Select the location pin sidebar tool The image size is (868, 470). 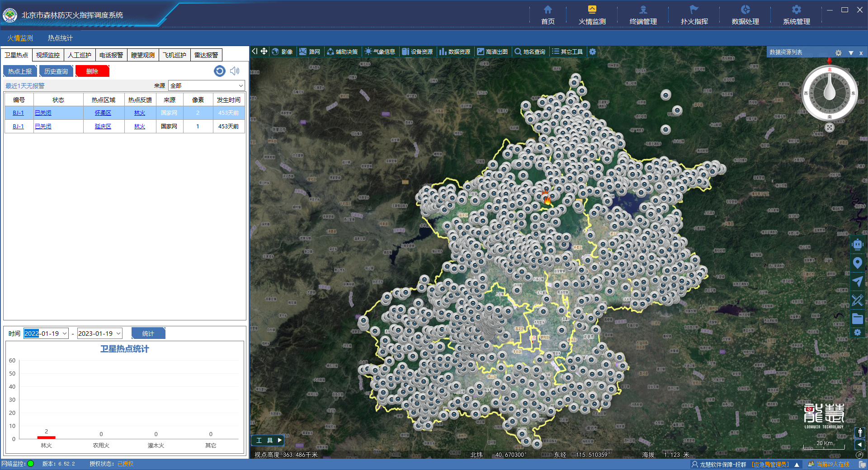[857, 263]
